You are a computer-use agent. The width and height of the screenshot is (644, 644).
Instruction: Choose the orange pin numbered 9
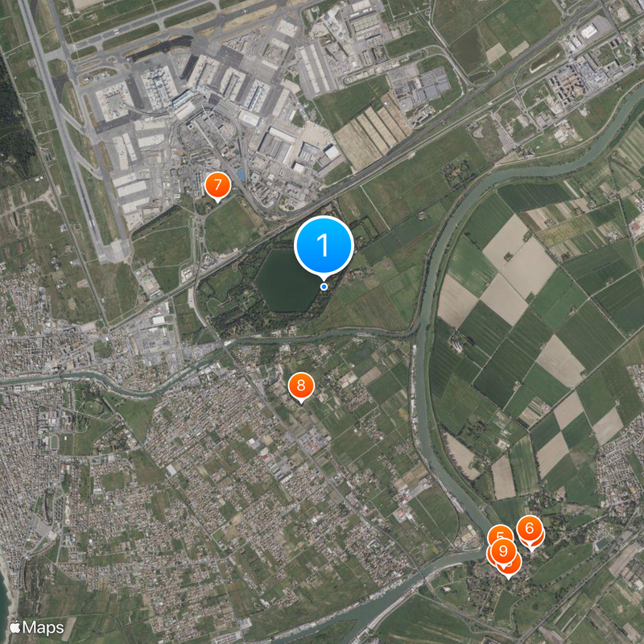(x=504, y=551)
